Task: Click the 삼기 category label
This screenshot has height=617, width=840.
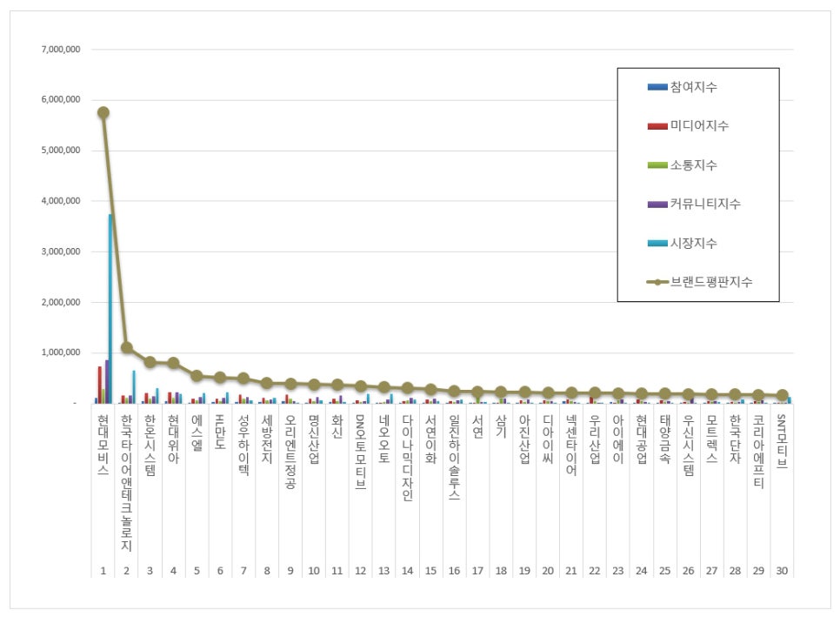Action: [x=501, y=426]
